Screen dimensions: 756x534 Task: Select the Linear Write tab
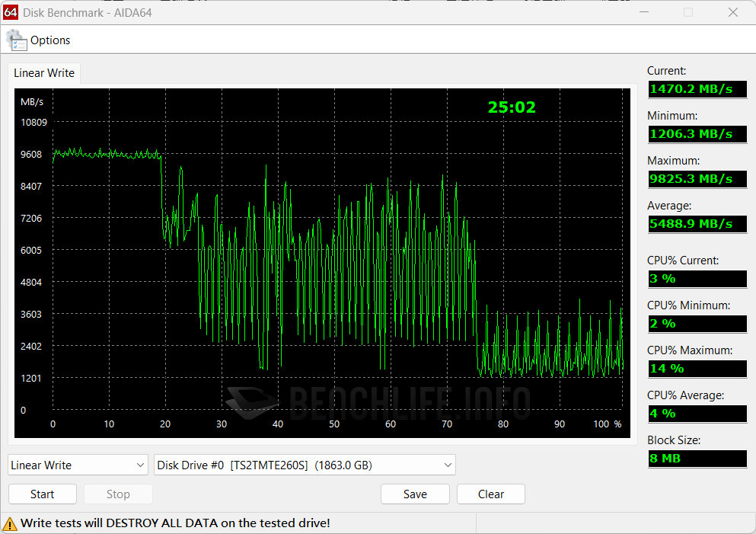pyautogui.click(x=44, y=73)
